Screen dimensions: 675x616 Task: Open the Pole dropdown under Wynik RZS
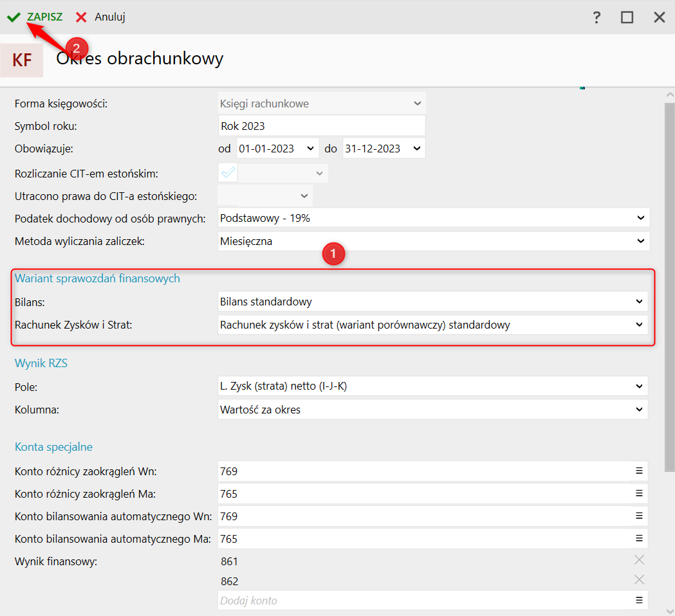pyautogui.click(x=432, y=386)
